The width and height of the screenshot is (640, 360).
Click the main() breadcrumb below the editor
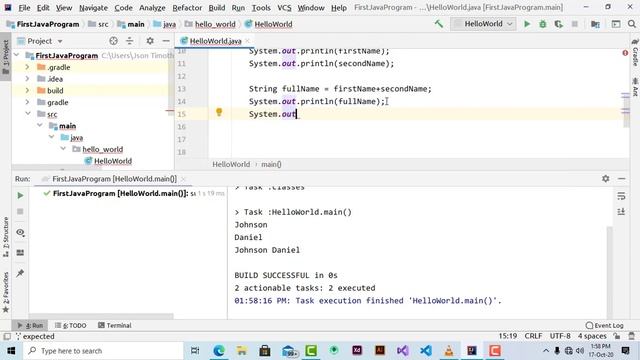coord(271,164)
